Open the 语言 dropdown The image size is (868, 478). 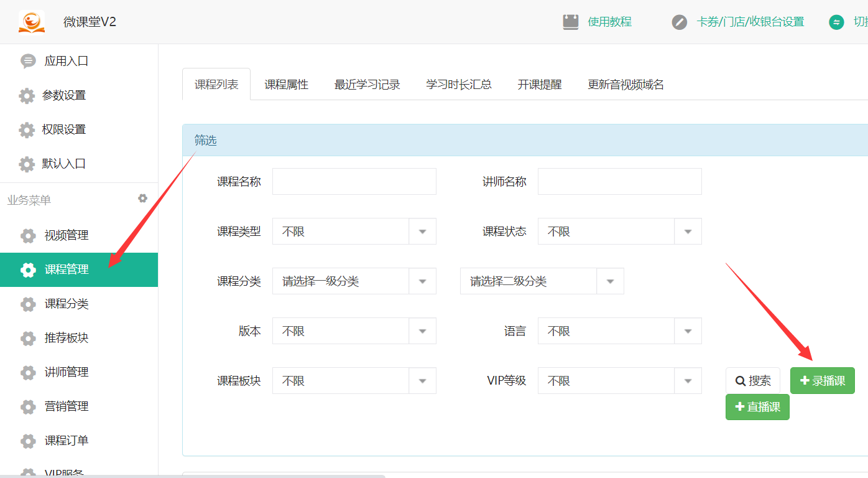click(620, 331)
